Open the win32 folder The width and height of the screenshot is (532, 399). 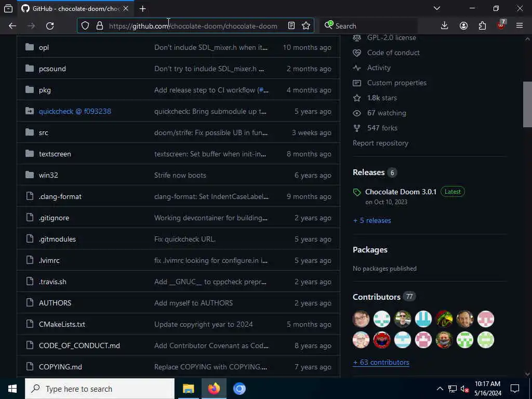pyautogui.click(x=48, y=175)
